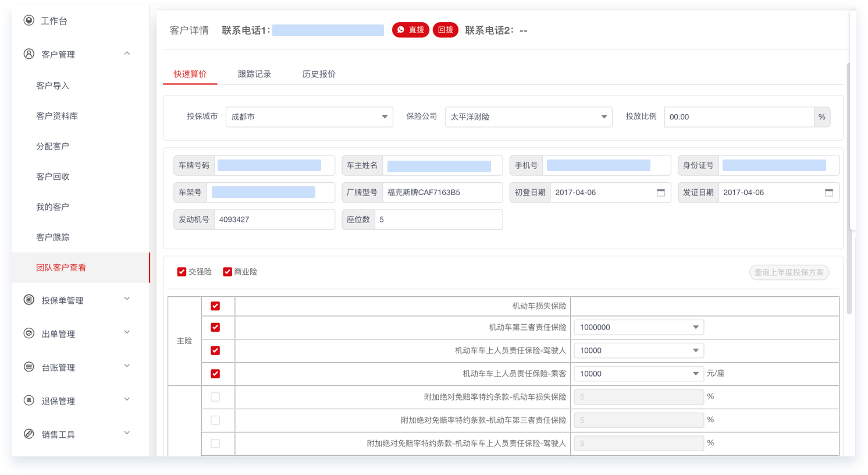Viewport: 868px width, 475px height.
Task: Toggle the 机动车损失保险 checkbox
Action: point(215,306)
